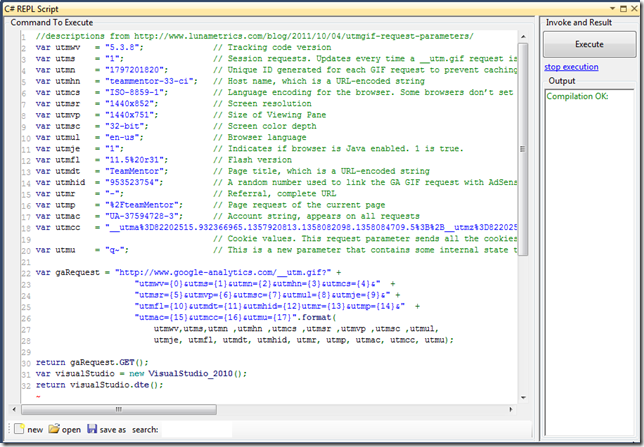Image resolution: width=644 pixels, height=447 pixels.
Task: Click on the gaRequest.GET() return line
Action: (x=98, y=362)
